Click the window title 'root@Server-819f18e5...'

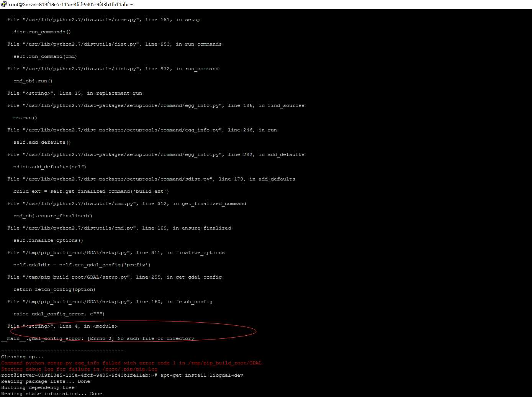[x=71, y=5]
